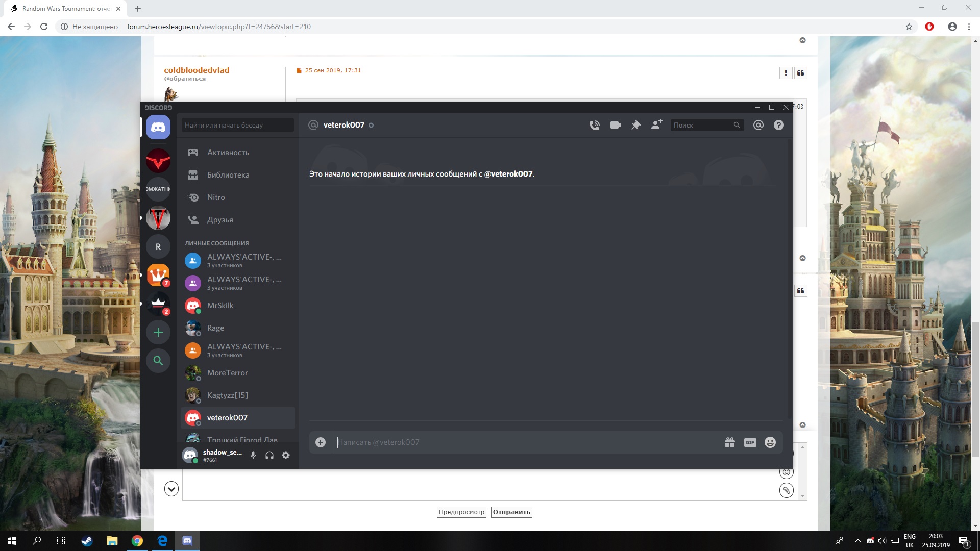Open the dark crown server with 2 notifications
The height and width of the screenshot is (551, 980).
click(158, 304)
